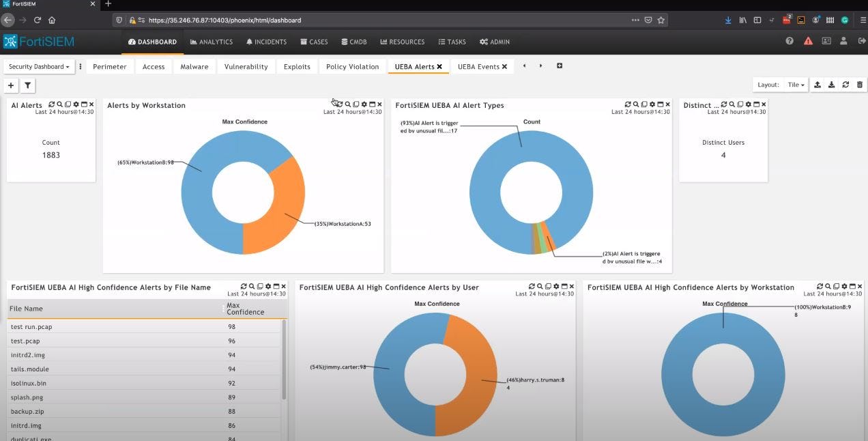Switch to the Malware tab
This screenshot has width=868, height=441.
[x=194, y=66]
